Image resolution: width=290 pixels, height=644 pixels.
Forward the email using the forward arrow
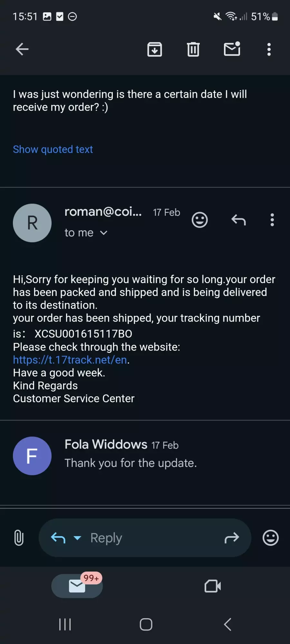[x=232, y=538]
